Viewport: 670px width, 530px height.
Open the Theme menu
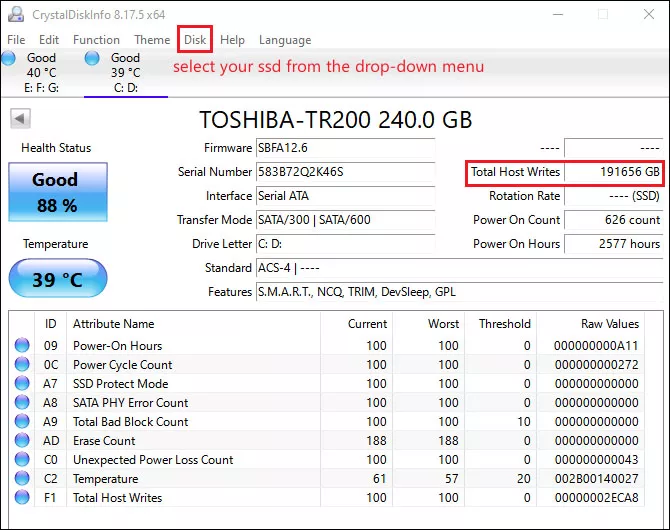click(x=152, y=40)
